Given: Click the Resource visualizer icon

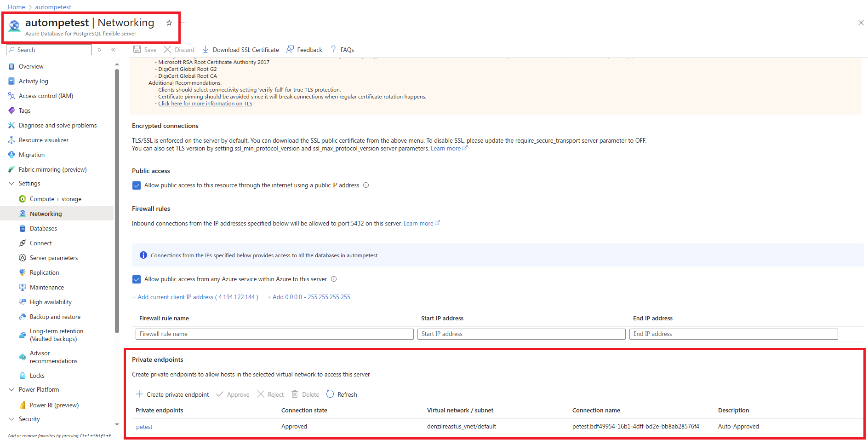Looking at the screenshot, I should click(11, 140).
